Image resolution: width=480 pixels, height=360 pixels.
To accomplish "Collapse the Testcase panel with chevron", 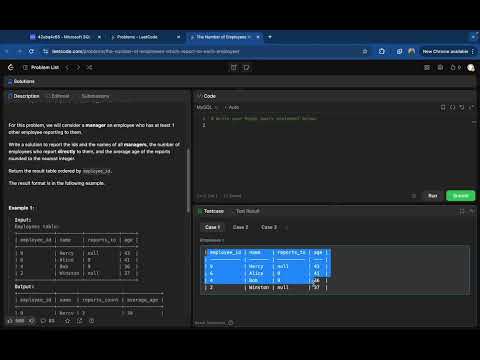I will [x=472, y=211].
